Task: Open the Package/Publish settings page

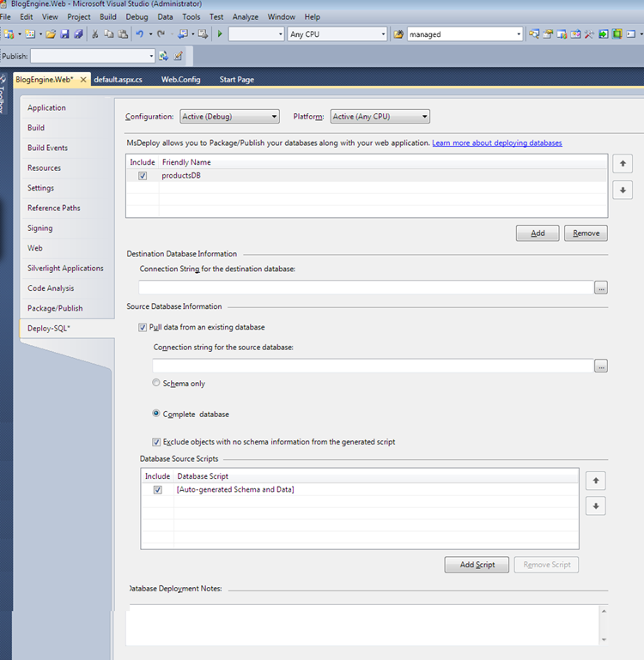Action: click(x=55, y=308)
